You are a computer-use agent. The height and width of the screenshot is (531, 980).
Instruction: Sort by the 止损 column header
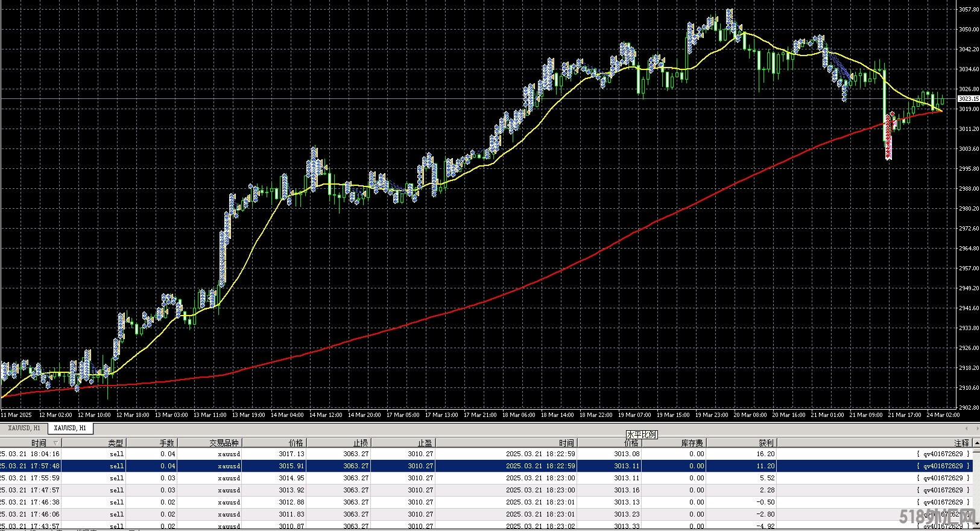(360, 443)
